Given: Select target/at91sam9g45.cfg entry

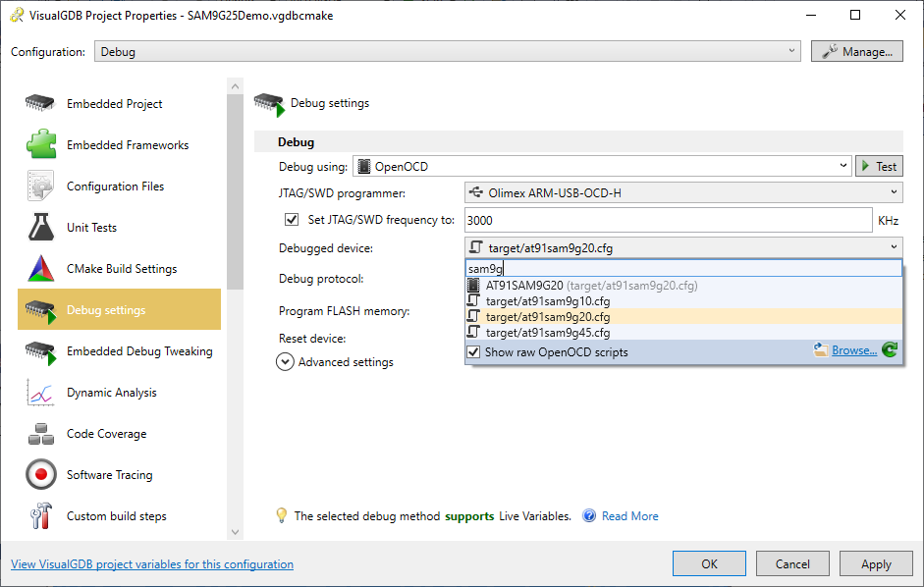Looking at the screenshot, I should [x=683, y=333].
